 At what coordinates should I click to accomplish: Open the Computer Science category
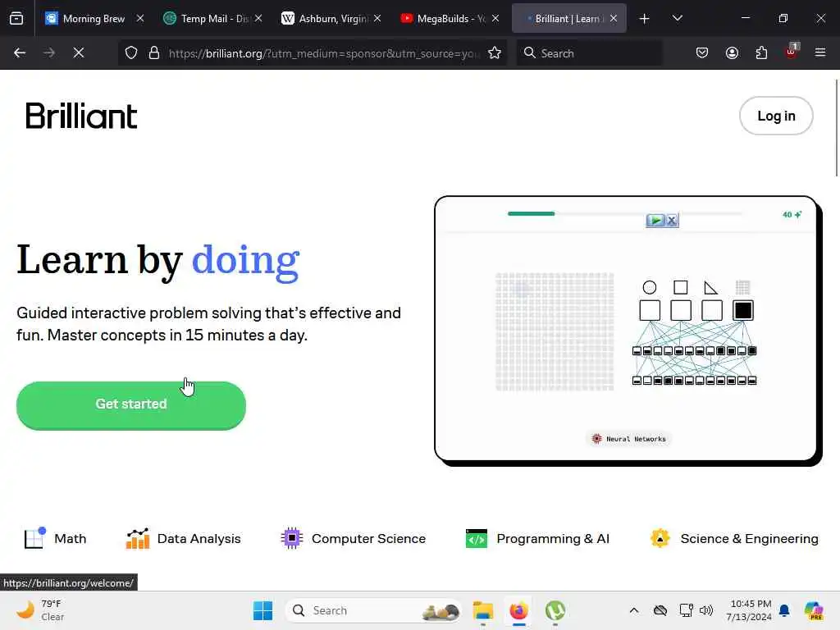point(353,538)
